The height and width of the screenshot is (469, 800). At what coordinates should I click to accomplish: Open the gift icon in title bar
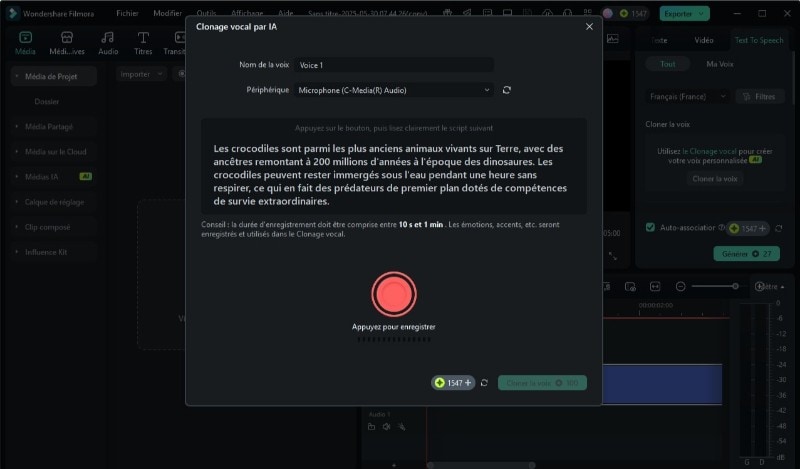tap(447, 13)
